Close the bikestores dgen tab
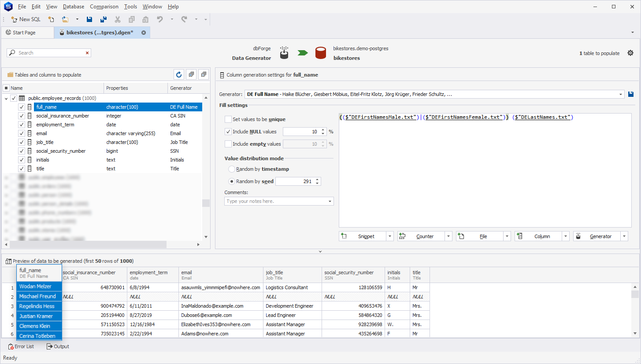Screen dimensions: 641x364 [144, 33]
